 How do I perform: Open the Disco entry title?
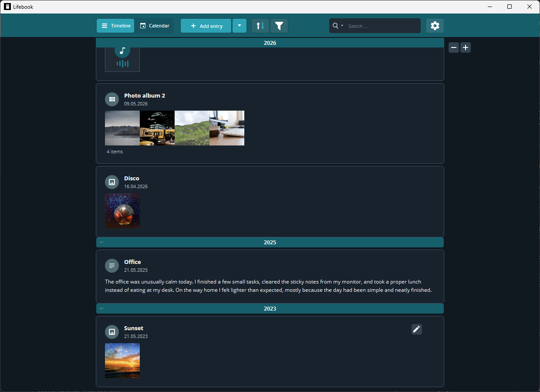(132, 178)
